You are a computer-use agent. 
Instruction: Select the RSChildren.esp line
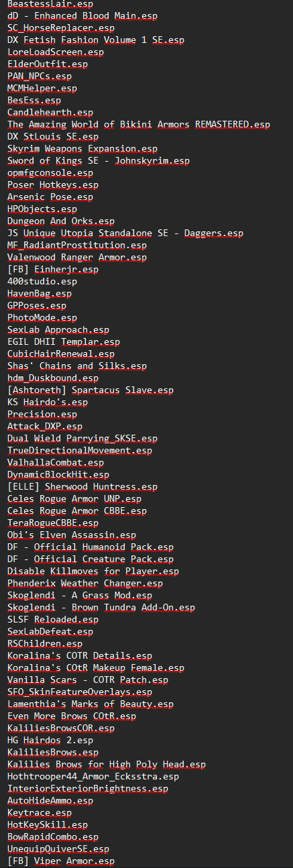45,644
